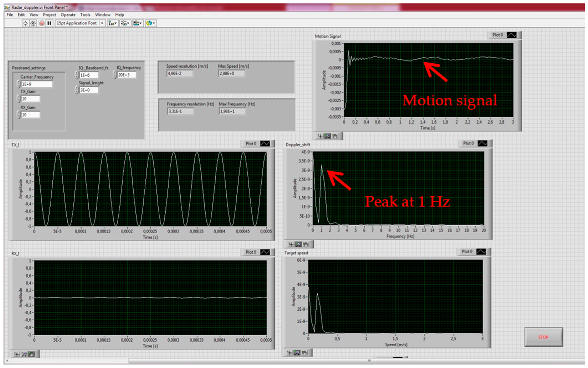Screen dimensions: 588x368
Task: Open the Distribute Objects dropdown
Action: pos(125,23)
